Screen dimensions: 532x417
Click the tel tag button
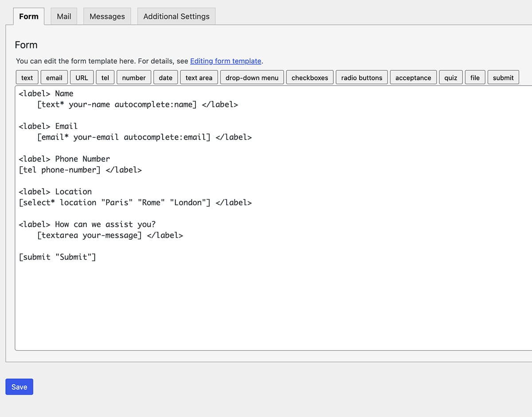click(105, 78)
